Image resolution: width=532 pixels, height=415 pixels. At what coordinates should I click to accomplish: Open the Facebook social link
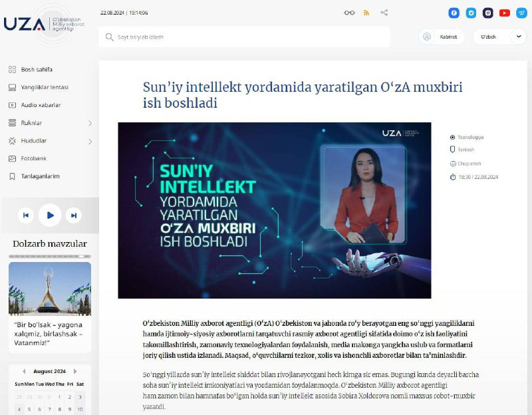pyautogui.click(x=454, y=13)
